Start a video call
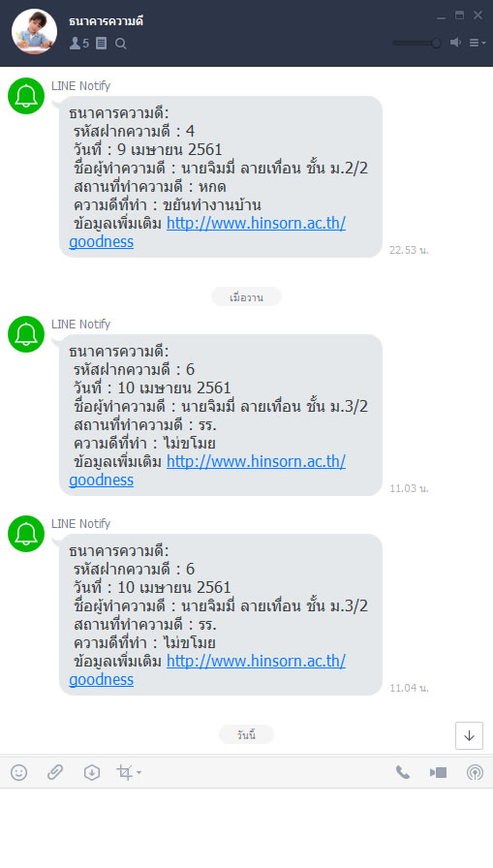 click(438, 772)
